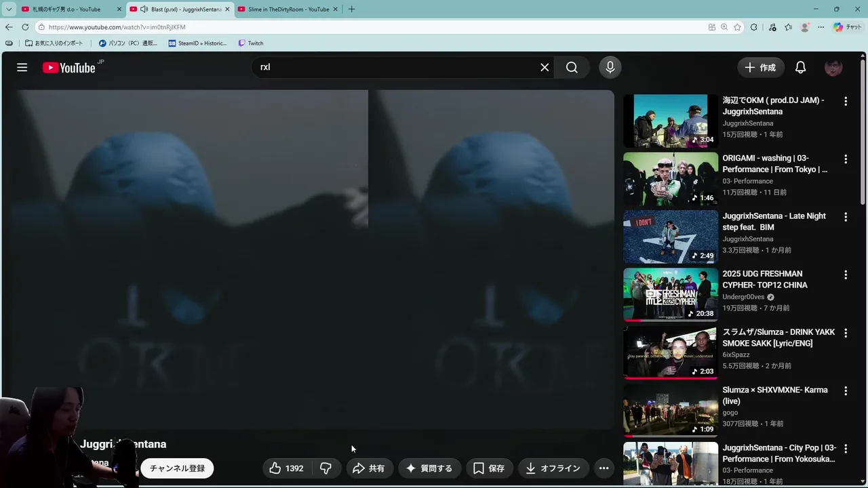
Task: Open the zoom magnifier in address bar
Action: point(724,27)
